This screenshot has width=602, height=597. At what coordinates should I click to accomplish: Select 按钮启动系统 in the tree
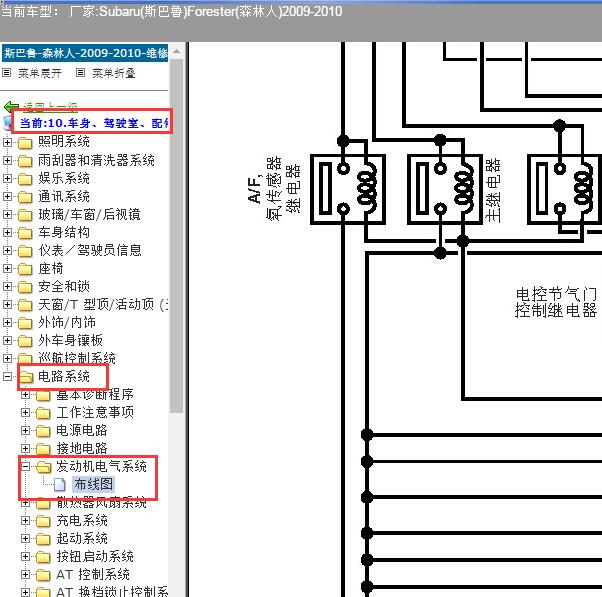coord(95,557)
